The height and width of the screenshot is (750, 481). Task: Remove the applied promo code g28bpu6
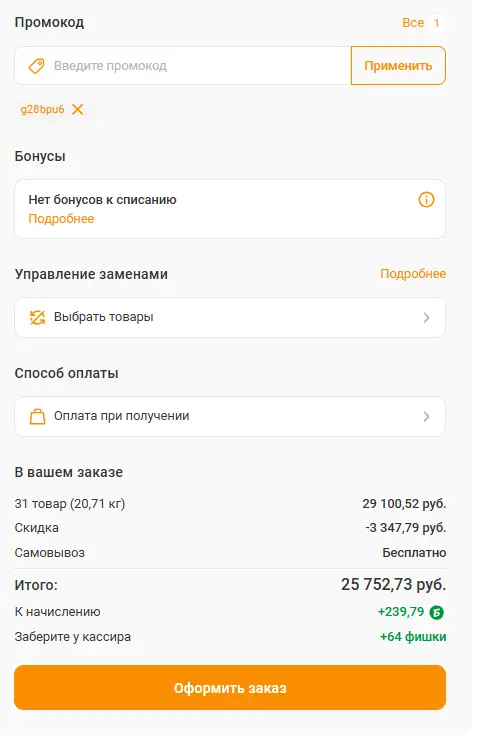coord(77,110)
